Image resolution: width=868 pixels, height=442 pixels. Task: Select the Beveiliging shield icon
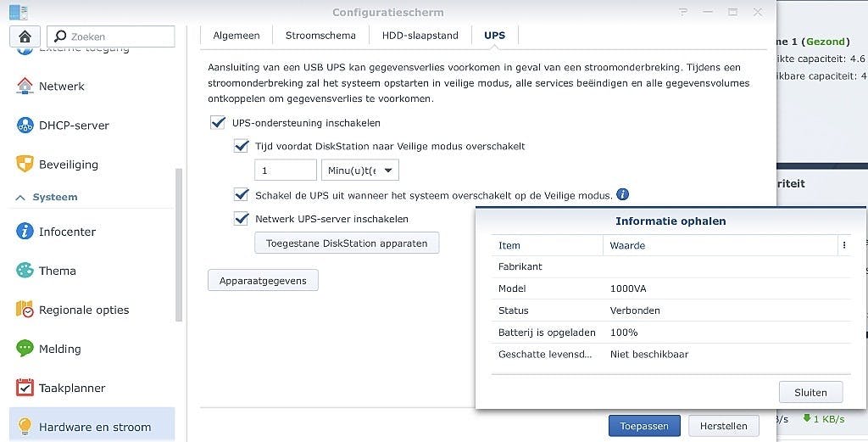point(25,165)
